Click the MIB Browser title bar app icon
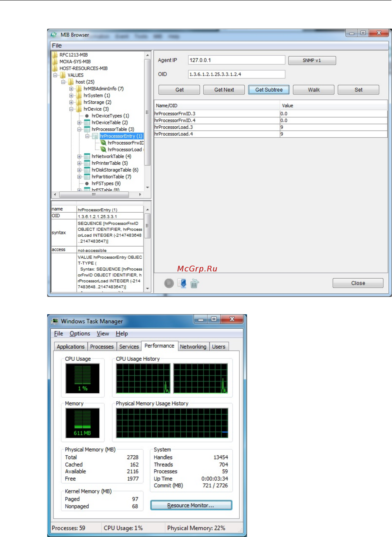 [54, 35]
